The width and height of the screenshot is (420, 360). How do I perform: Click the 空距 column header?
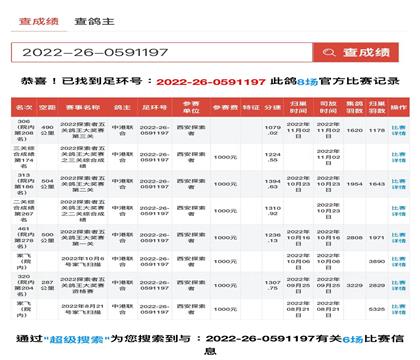tap(47, 107)
